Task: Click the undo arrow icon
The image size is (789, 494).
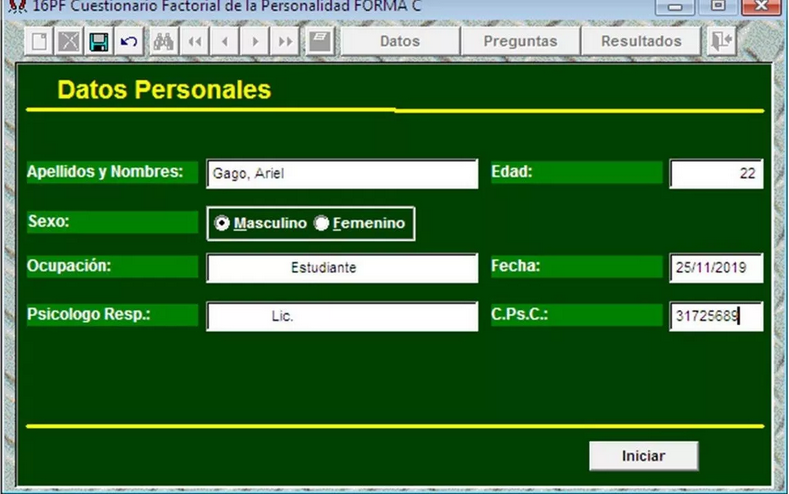Action: [x=129, y=41]
